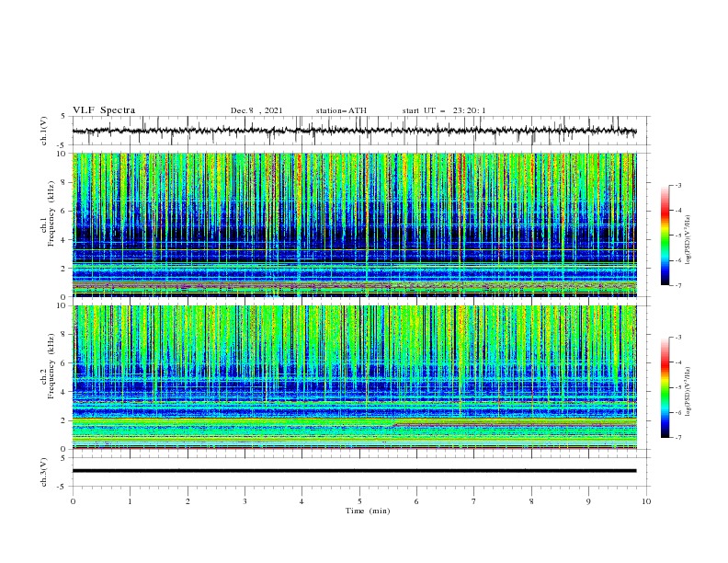Viewport: 728px width, 563px height.
Task: Click the upper PSD color scale bar
Action: point(665,236)
